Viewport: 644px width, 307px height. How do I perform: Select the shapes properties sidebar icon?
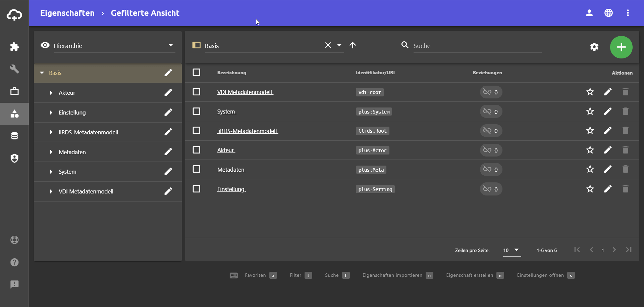pyautogui.click(x=14, y=114)
